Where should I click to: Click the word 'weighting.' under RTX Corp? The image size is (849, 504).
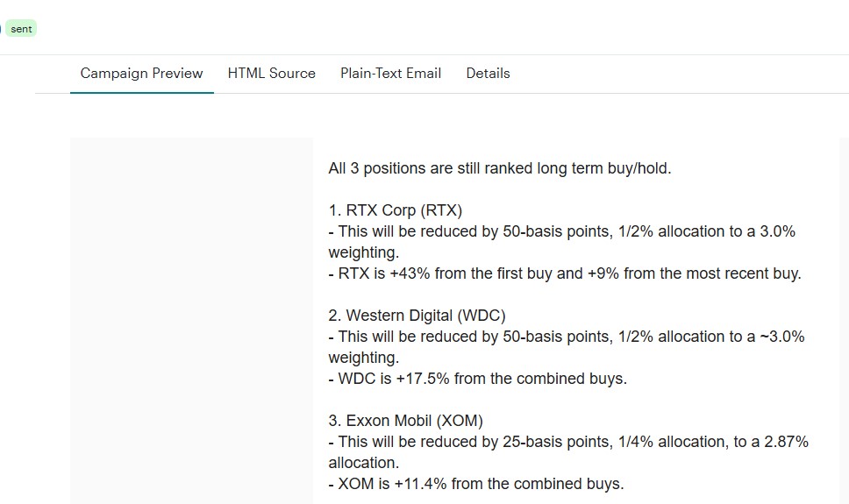click(363, 252)
